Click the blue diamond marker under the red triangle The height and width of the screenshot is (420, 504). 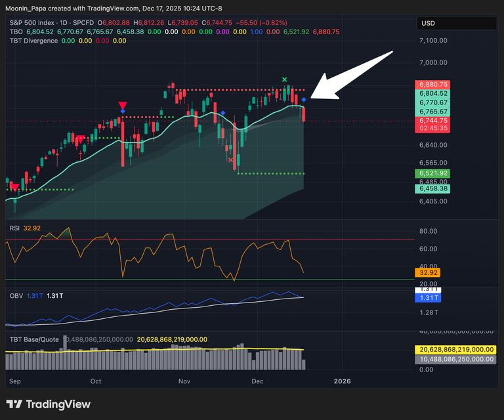click(x=123, y=112)
